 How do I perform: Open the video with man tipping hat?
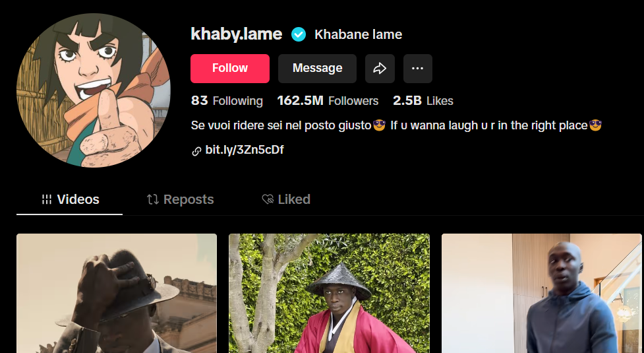point(117,294)
